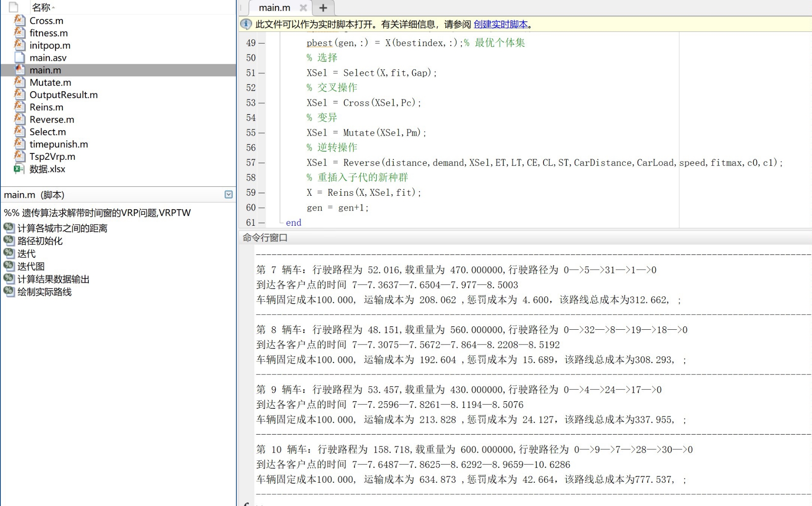Click the Reverse.m file icon

coord(19,119)
